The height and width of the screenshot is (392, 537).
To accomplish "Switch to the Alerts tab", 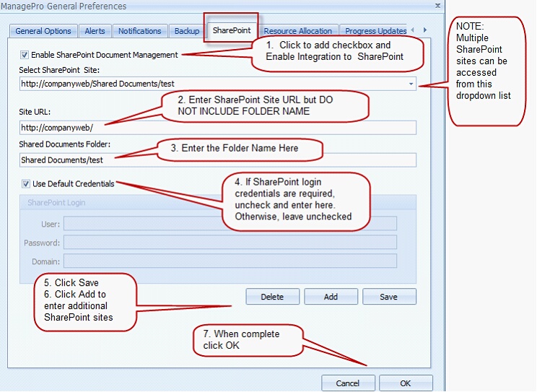I will click(95, 31).
